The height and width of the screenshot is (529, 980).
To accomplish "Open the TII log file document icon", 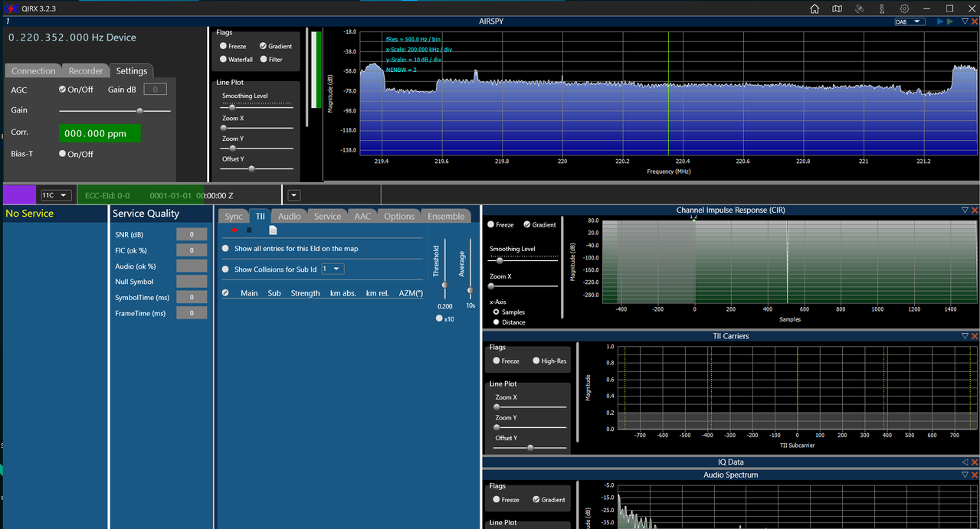I will (273, 230).
